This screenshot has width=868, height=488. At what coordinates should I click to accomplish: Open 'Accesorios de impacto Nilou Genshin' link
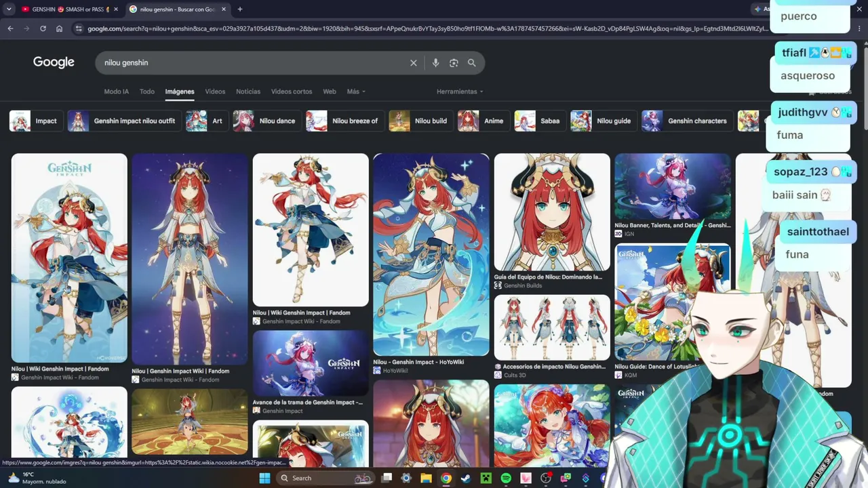[x=550, y=367]
